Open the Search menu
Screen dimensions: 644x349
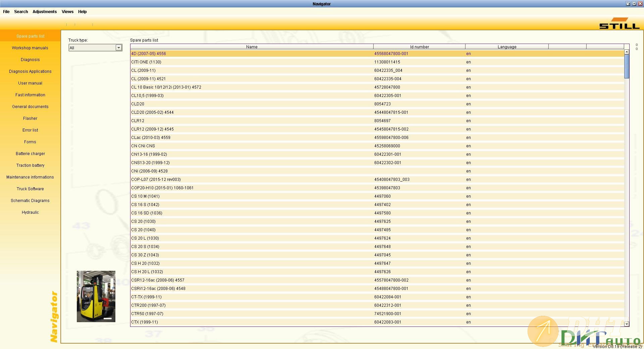click(x=21, y=12)
